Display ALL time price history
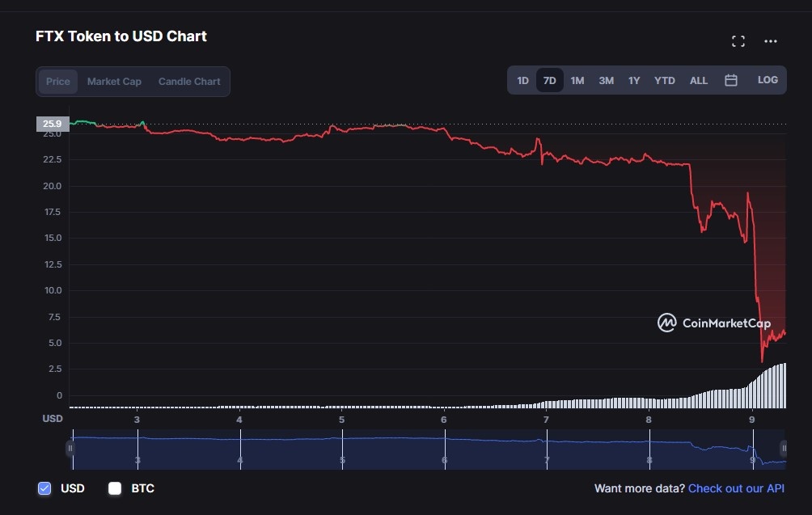 pos(698,81)
